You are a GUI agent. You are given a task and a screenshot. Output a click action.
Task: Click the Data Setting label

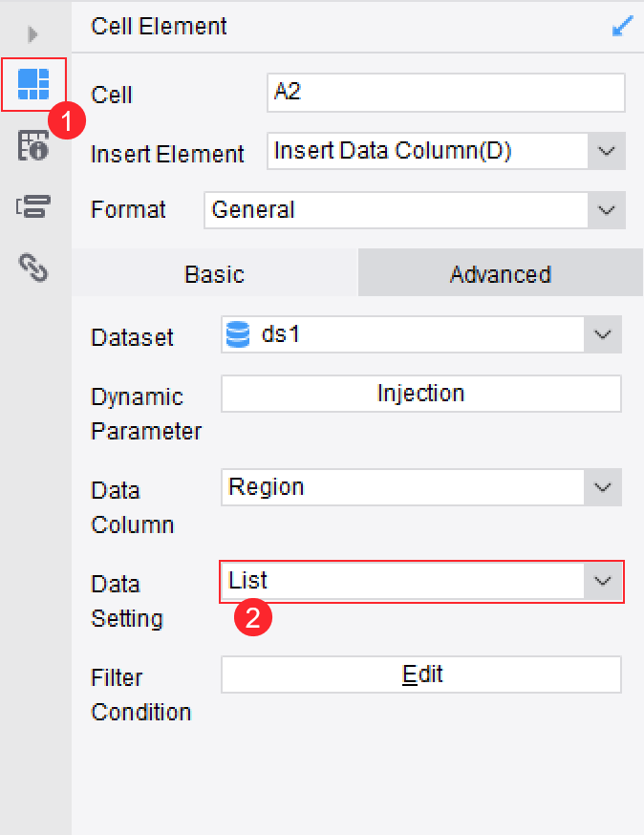(x=127, y=601)
